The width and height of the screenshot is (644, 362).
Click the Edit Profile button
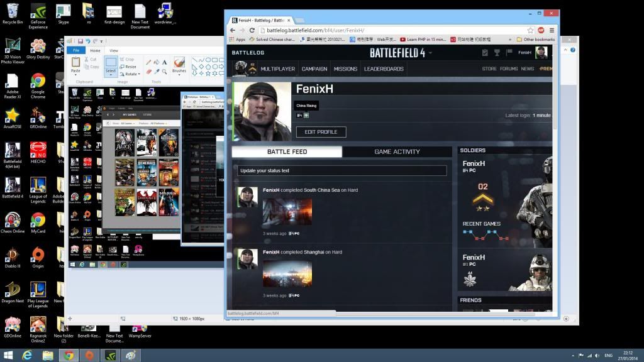tap(321, 132)
